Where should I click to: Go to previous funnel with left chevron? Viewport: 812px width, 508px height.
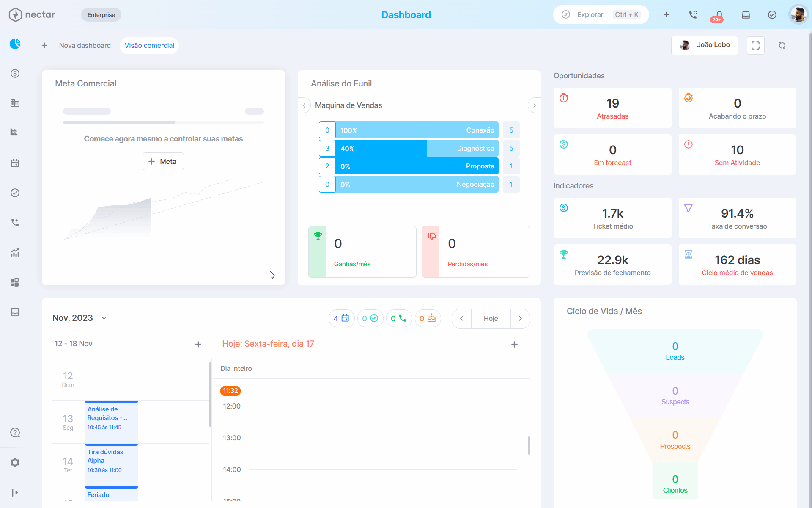point(304,105)
